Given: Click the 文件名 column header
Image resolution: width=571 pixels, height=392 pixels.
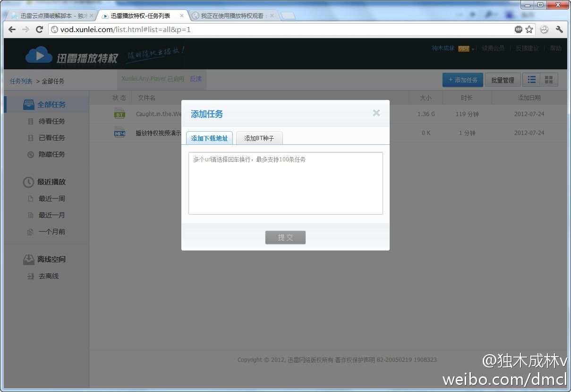Looking at the screenshot, I should click(146, 98).
